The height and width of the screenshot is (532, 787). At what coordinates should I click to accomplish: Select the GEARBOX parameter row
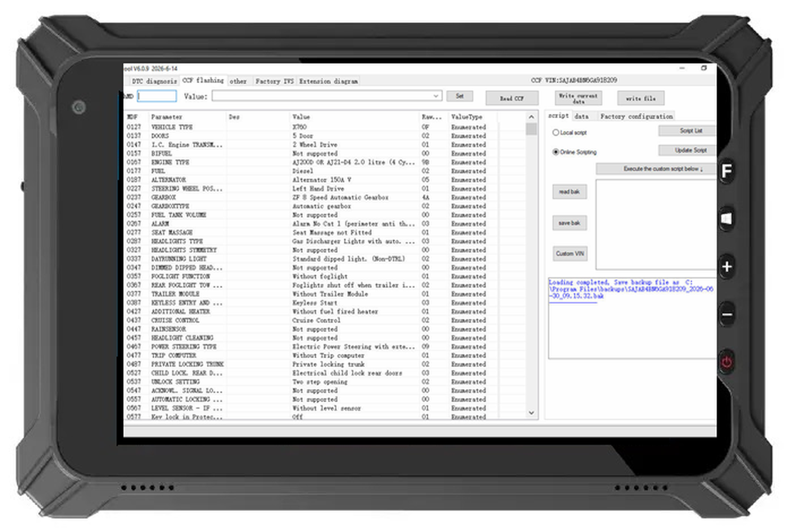[x=325, y=197]
